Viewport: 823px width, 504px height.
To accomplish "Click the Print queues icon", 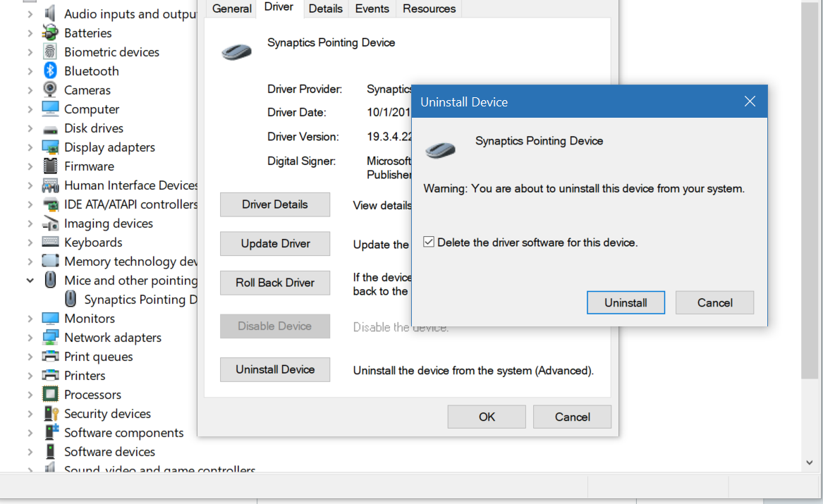I will click(50, 356).
